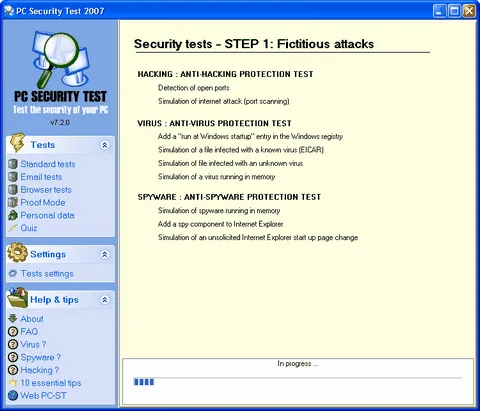Visit the Web PC-ST link

(x=43, y=396)
